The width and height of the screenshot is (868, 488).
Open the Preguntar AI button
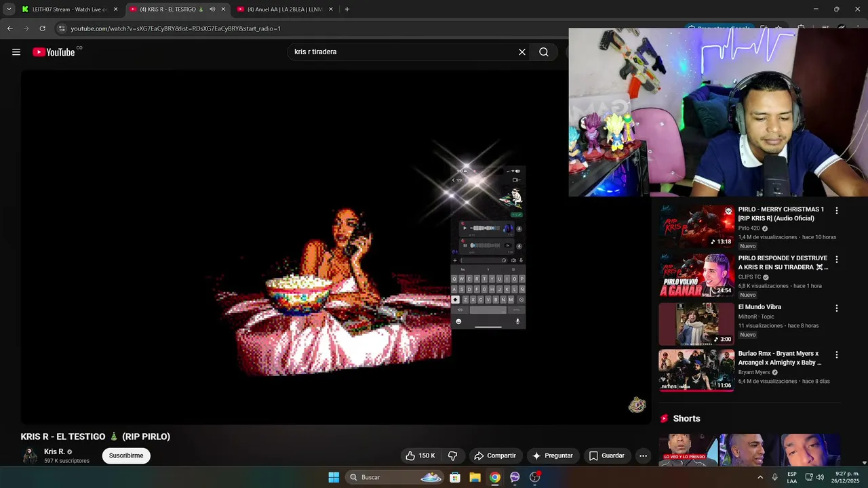click(553, 455)
